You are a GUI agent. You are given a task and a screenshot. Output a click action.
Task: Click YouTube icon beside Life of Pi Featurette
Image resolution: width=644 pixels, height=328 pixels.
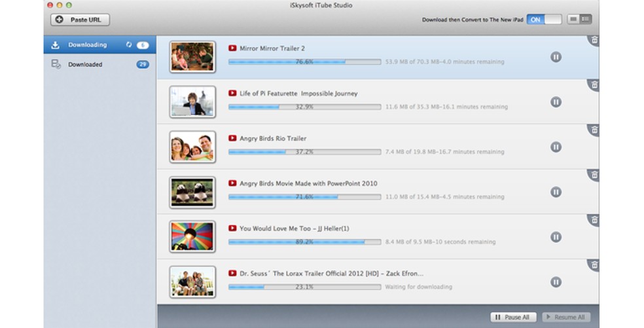[x=232, y=94]
